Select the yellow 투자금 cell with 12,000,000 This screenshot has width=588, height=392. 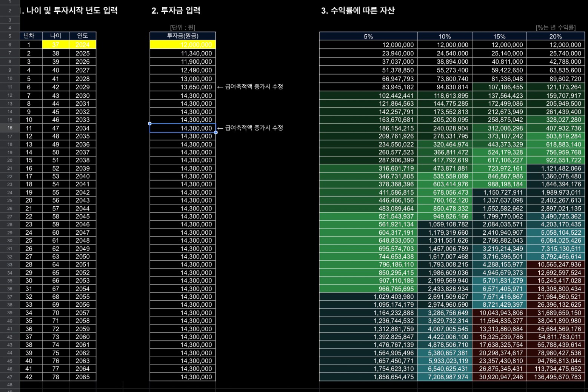tap(183, 45)
